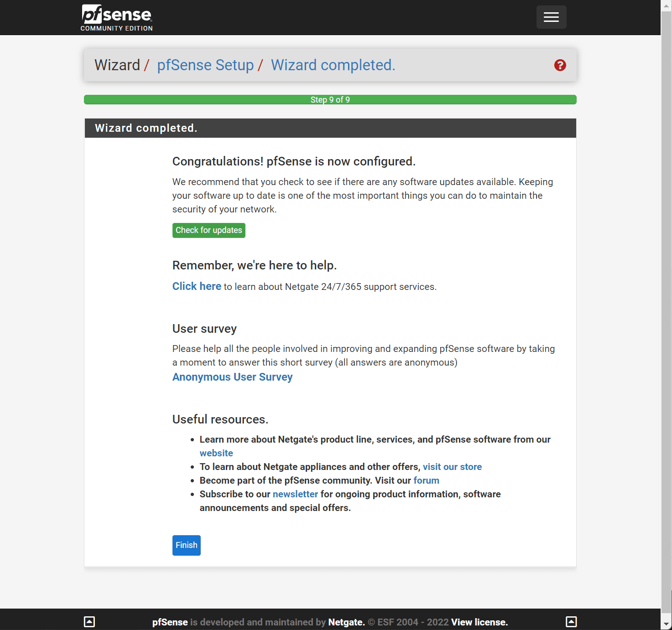Open the visit our store link
The image size is (672, 630).
coord(452,467)
